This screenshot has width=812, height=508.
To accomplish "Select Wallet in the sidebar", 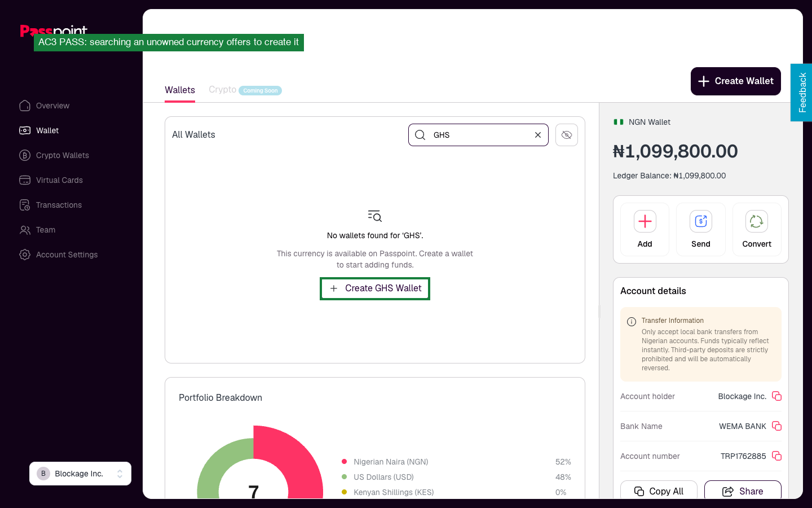I will click(39, 130).
